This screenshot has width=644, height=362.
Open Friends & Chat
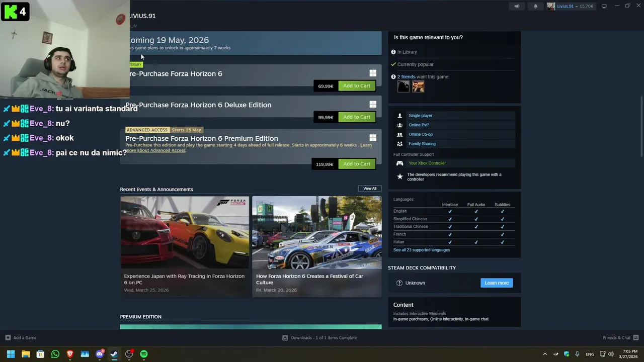tap(620, 338)
